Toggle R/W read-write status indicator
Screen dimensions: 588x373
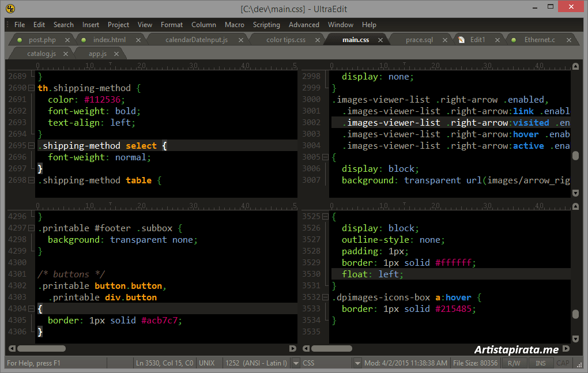(514, 363)
